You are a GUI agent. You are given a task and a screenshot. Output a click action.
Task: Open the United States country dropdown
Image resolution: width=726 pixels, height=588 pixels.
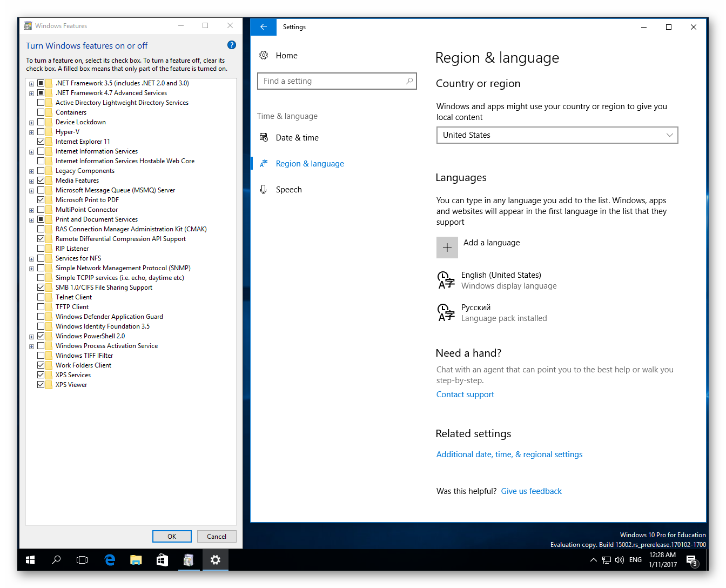(557, 135)
